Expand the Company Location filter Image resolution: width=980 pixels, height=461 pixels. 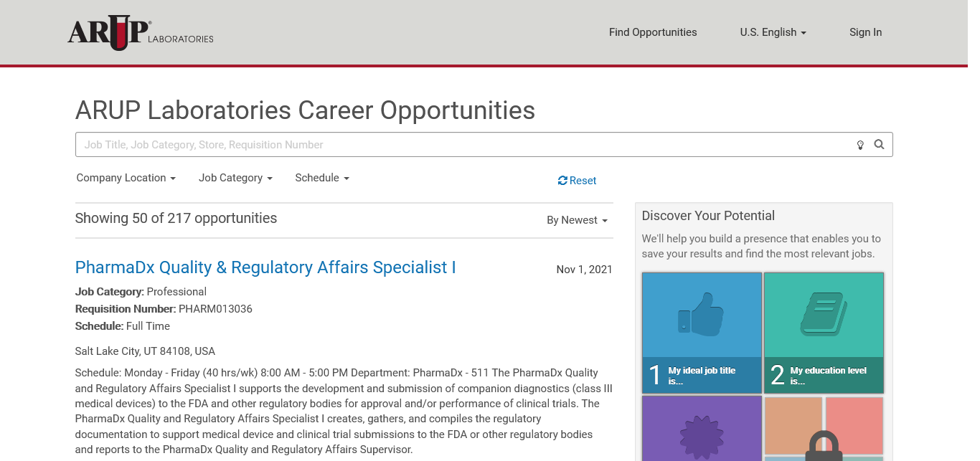pyautogui.click(x=126, y=178)
